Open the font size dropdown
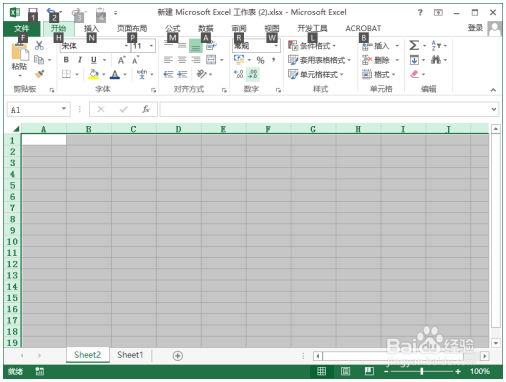The width and height of the screenshot is (506, 382). pyautogui.click(x=151, y=46)
